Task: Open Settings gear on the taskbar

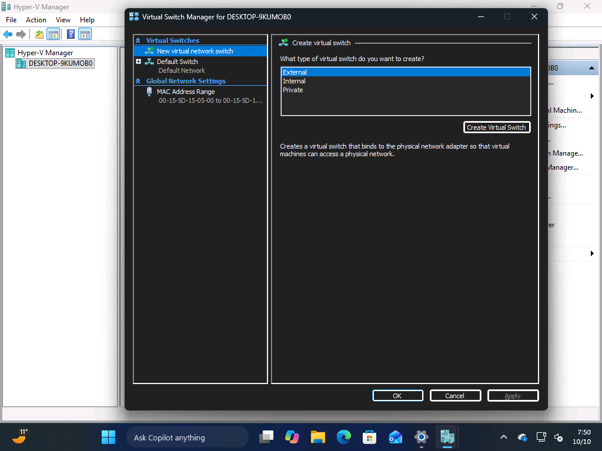Action: 421,437
